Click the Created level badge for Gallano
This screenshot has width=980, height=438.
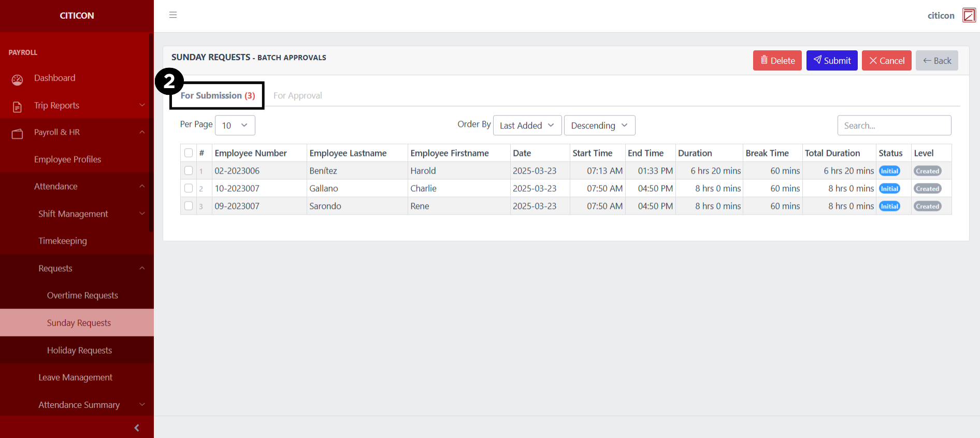click(x=927, y=189)
